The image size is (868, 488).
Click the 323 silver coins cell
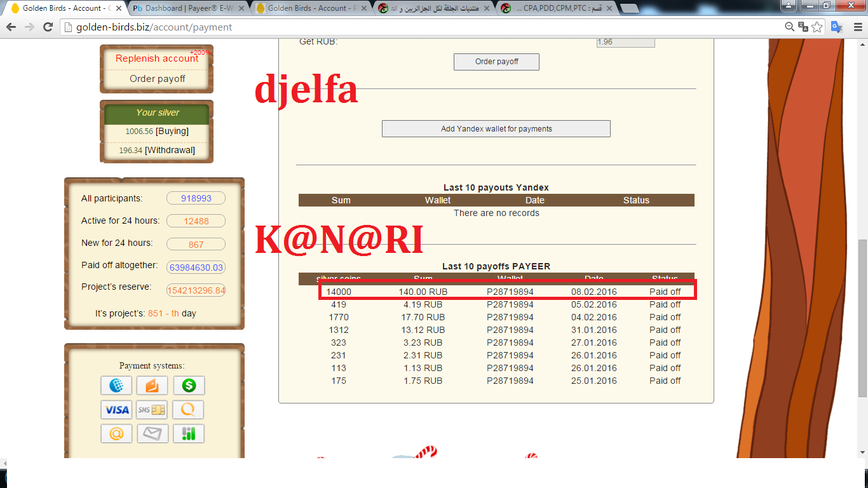click(339, 342)
